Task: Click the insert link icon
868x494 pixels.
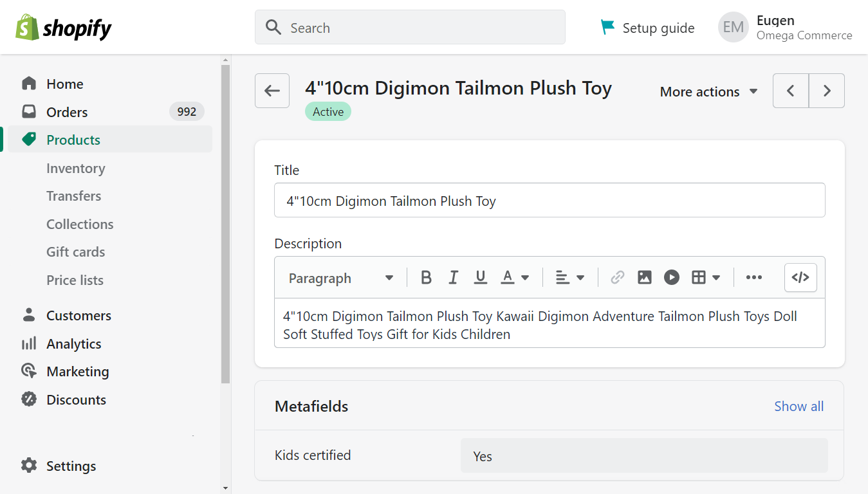Action: pos(618,277)
